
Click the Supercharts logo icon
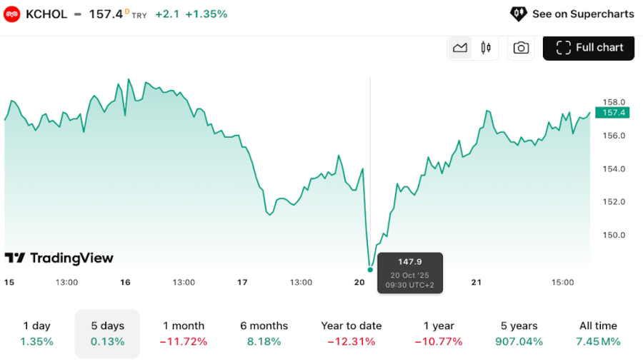[x=518, y=14]
